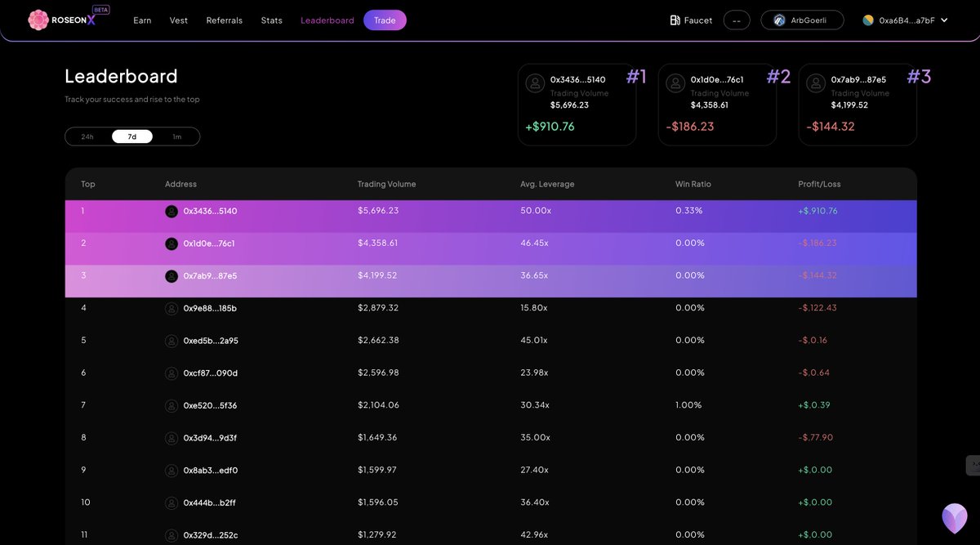Click the Trade button

385,20
